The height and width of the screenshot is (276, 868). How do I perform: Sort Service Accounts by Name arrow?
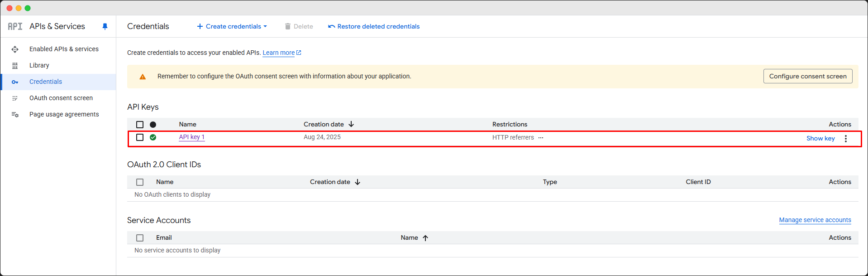(x=425, y=238)
